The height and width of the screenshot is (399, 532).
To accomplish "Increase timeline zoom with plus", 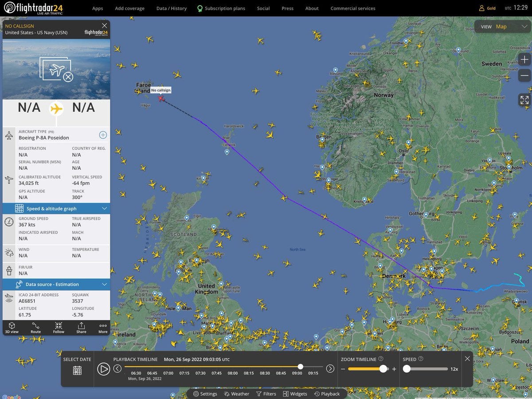I will click(x=394, y=369).
